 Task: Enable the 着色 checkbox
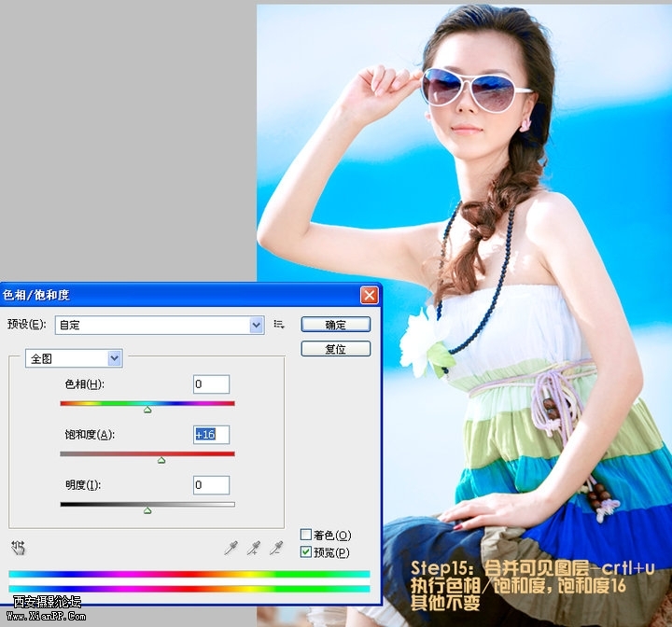tap(306, 535)
